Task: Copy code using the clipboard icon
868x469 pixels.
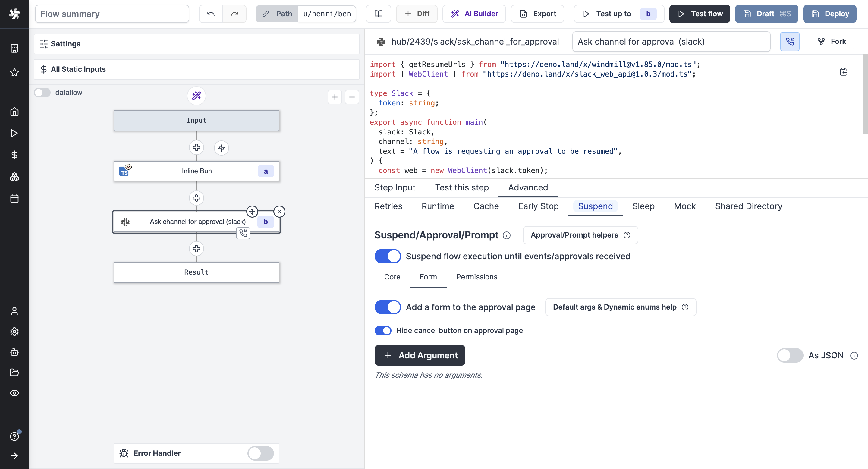Action: click(x=843, y=72)
